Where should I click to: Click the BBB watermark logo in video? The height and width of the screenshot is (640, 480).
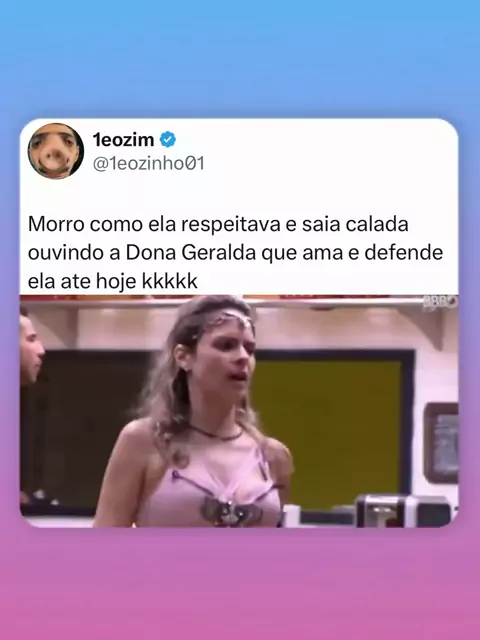(x=440, y=303)
